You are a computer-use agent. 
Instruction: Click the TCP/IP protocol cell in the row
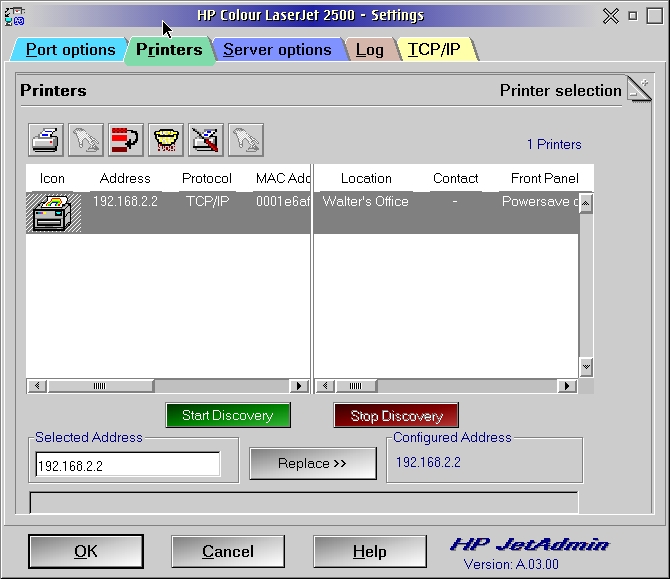click(x=208, y=201)
